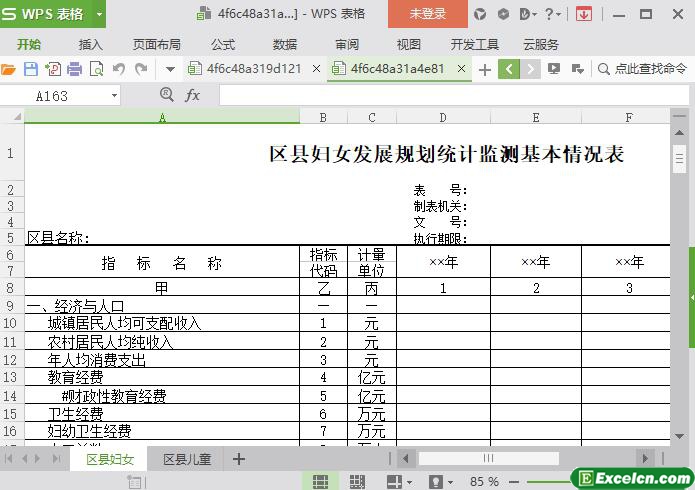The image size is (695, 490).
Task: Click the Save icon in quick toolbar
Action: click(x=30, y=69)
